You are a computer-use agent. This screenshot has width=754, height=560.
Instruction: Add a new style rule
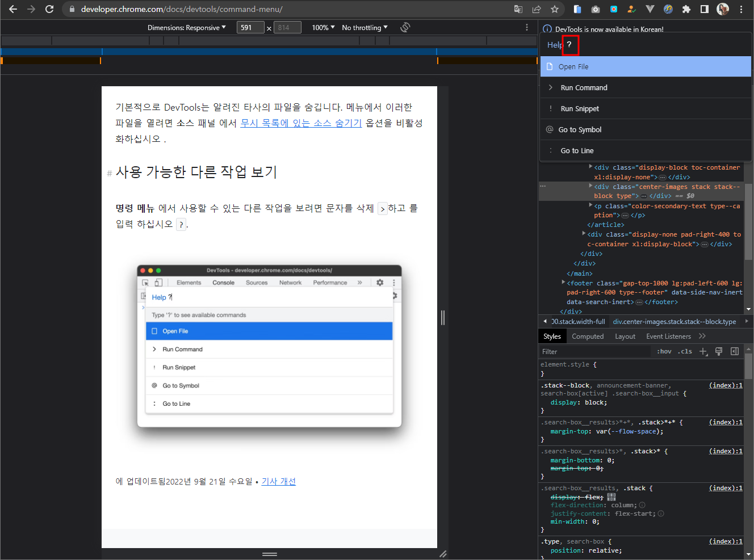pyautogui.click(x=703, y=351)
